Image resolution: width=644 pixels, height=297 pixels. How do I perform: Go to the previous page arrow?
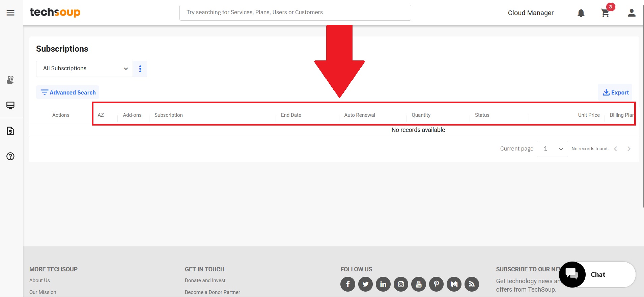tap(615, 149)
